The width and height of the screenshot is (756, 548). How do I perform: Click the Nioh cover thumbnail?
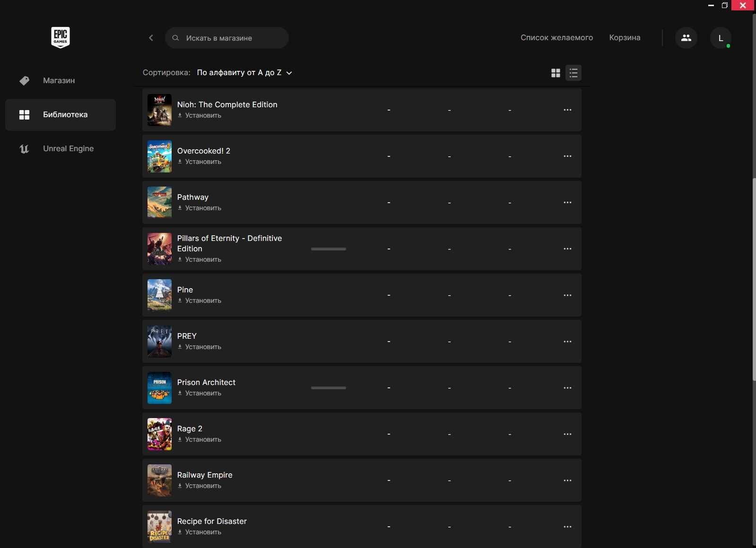(x=159, y=110)
